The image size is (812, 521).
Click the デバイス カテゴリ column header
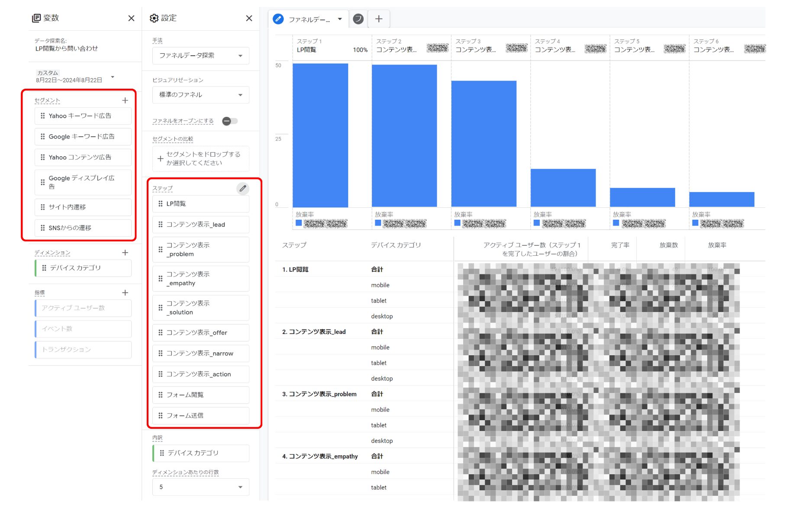pos(396,245)
